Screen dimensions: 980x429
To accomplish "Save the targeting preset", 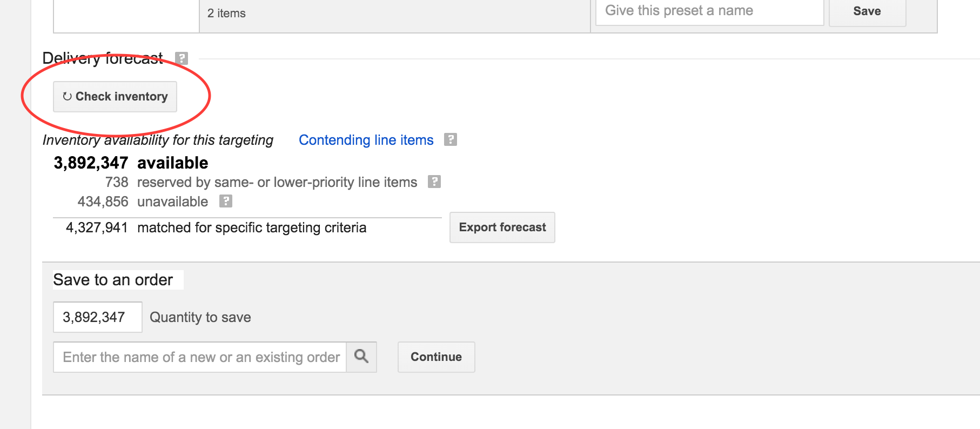I will [867, 12].
